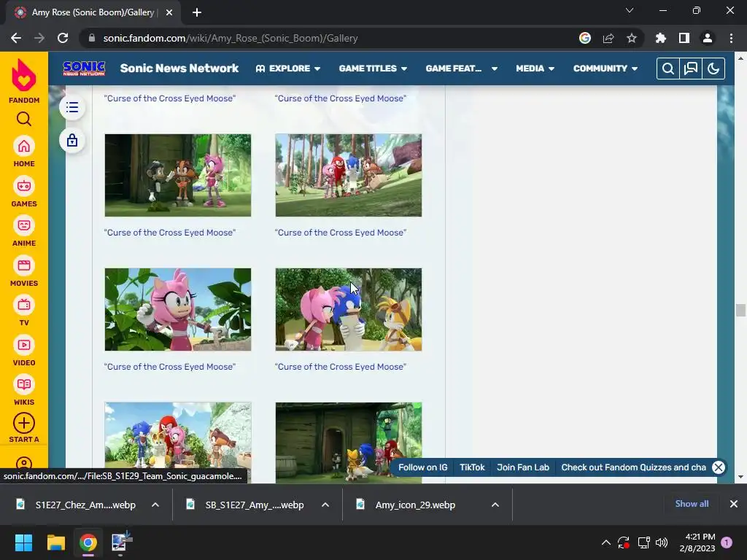Click Join Fan Lab link
The width and height of the screenshot is (747, 560).
523,467
